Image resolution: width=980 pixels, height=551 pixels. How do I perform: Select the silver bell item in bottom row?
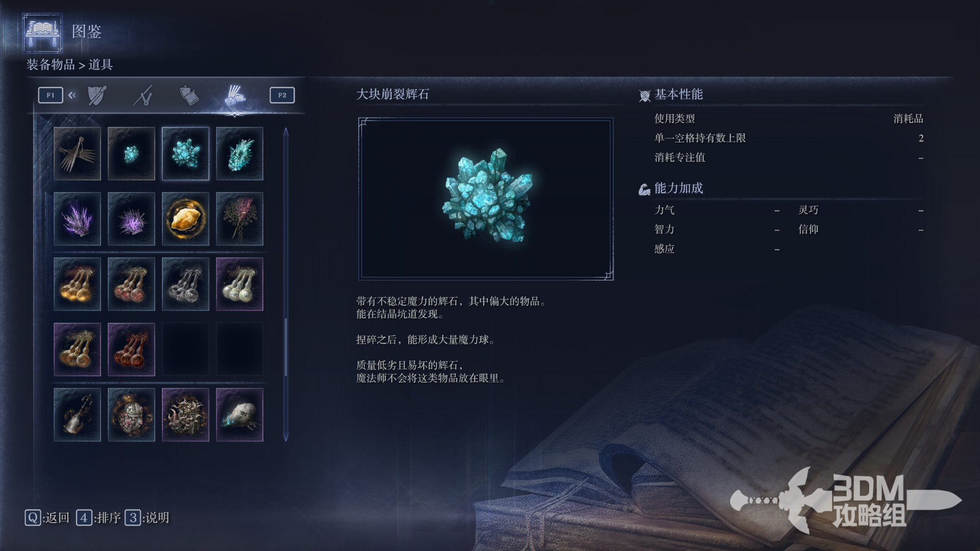click(x=77, y=415)
